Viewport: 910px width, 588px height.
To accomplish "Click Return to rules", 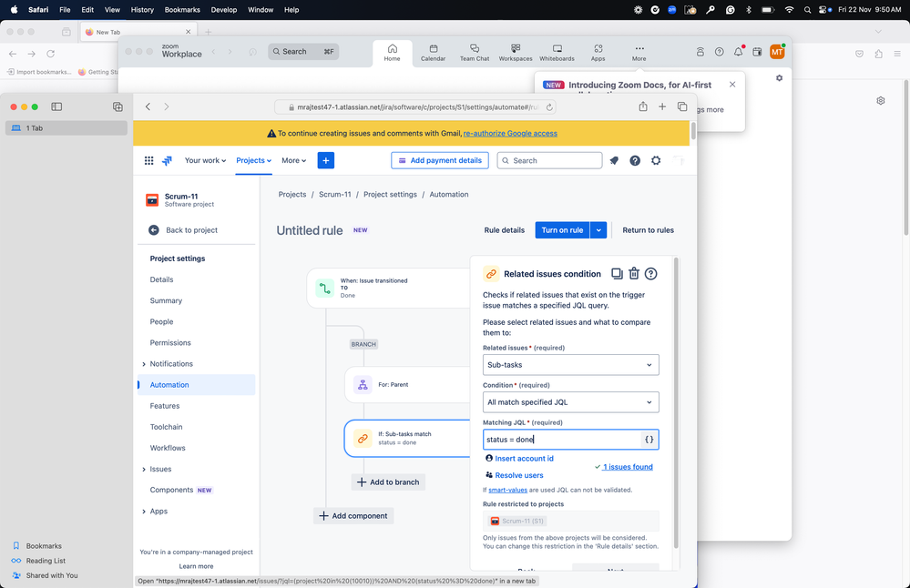I will pyautogui.click(x=649, y=230).
